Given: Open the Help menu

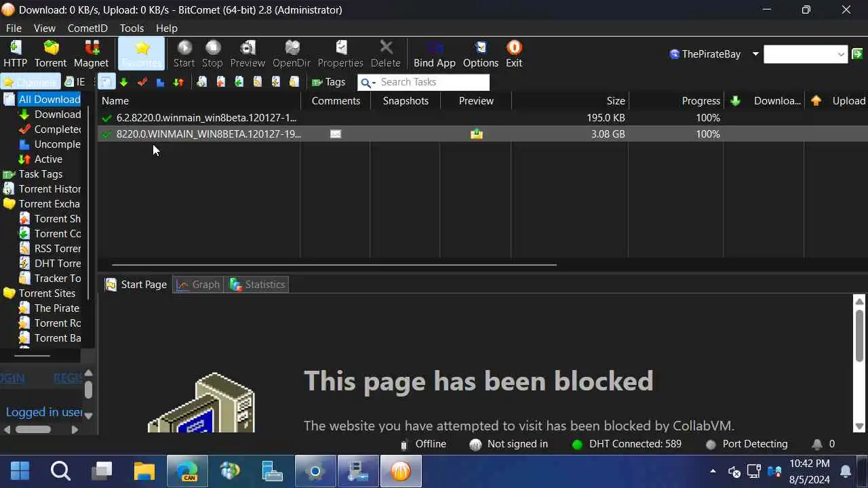Looking at the screenshot, I should tap(167, 28).
